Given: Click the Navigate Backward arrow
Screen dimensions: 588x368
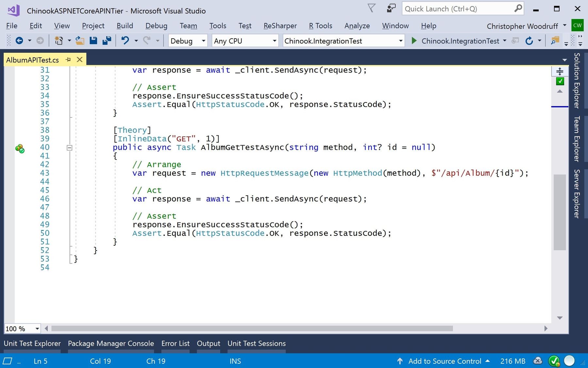Looking at the screenshot, I should (20, 41).
